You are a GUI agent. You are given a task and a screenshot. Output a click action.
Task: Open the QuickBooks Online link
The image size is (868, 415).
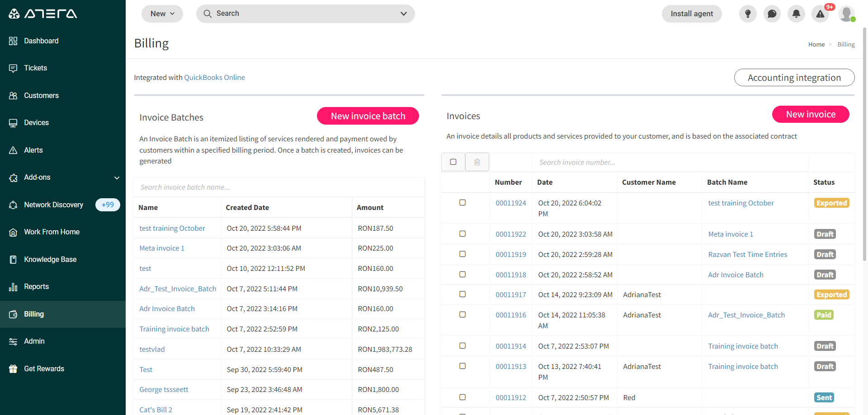[214, 77]
